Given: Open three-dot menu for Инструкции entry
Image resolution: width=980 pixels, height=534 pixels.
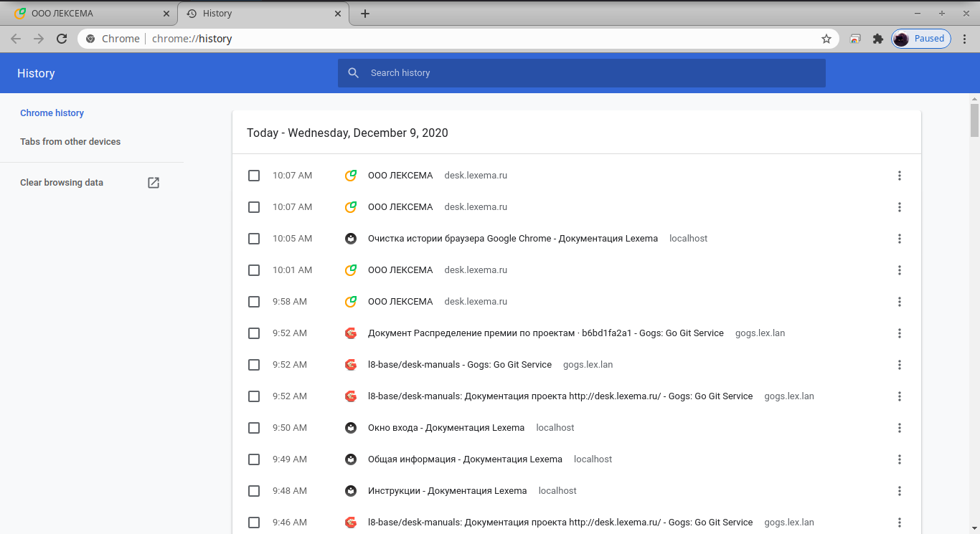Looking at the screenshot, I should 899,491.
